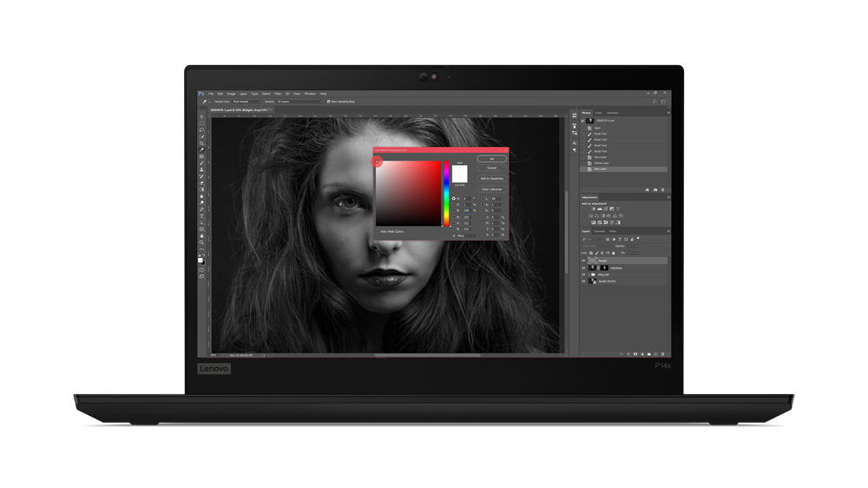
Task: Switch to the Channels tab
Action: click(599, 231)
